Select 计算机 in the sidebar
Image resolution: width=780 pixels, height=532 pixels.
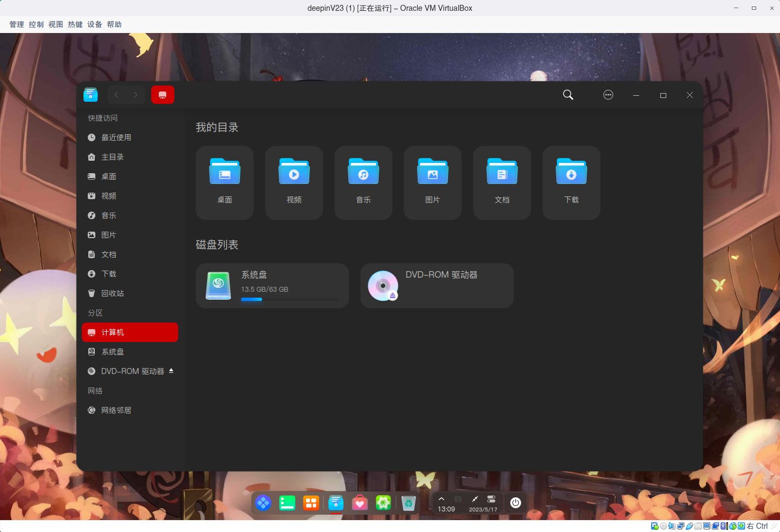pyautogui.click(x=130, y=332)
